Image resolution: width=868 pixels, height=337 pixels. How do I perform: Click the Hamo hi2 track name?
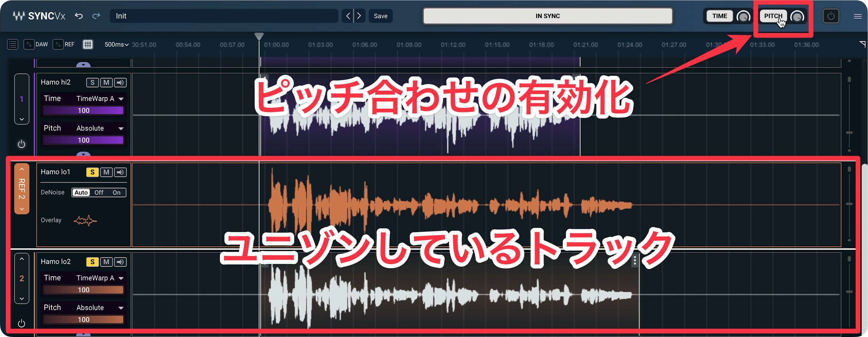coord(56,82)
